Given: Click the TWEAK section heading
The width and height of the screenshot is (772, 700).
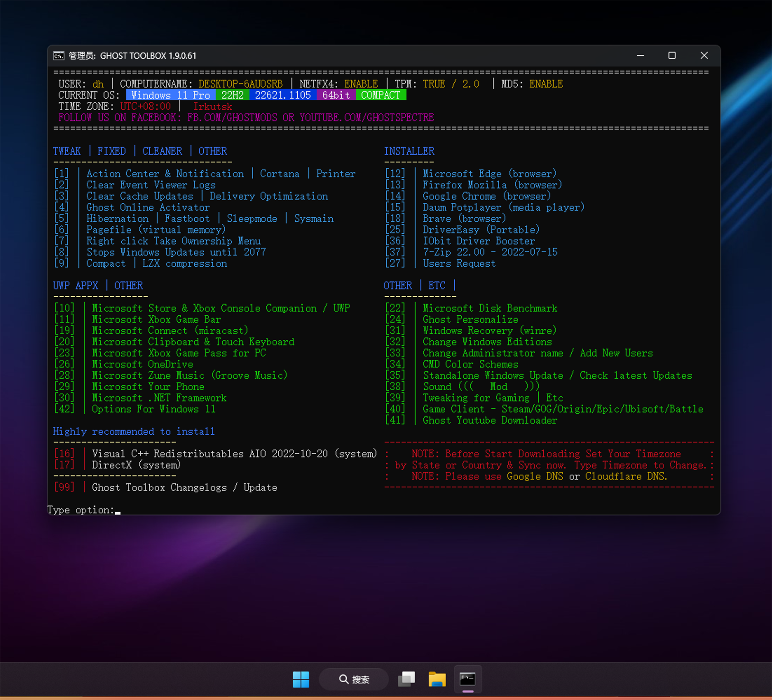Looking at the screenshot, I should coord(67,151).
